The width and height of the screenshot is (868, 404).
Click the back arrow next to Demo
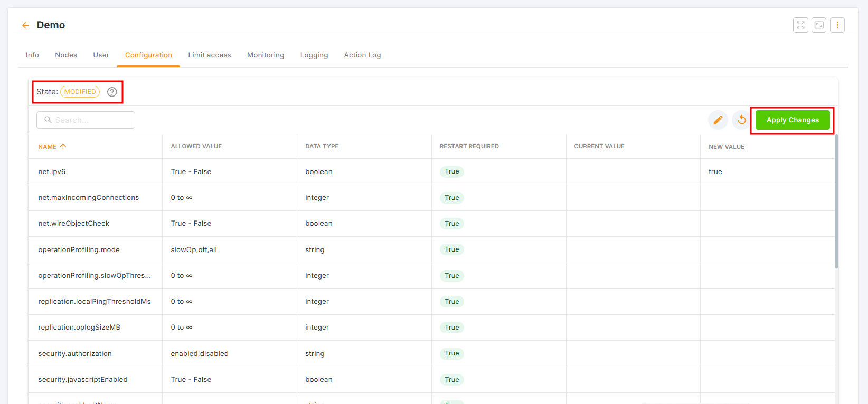[x=25, y=25]
